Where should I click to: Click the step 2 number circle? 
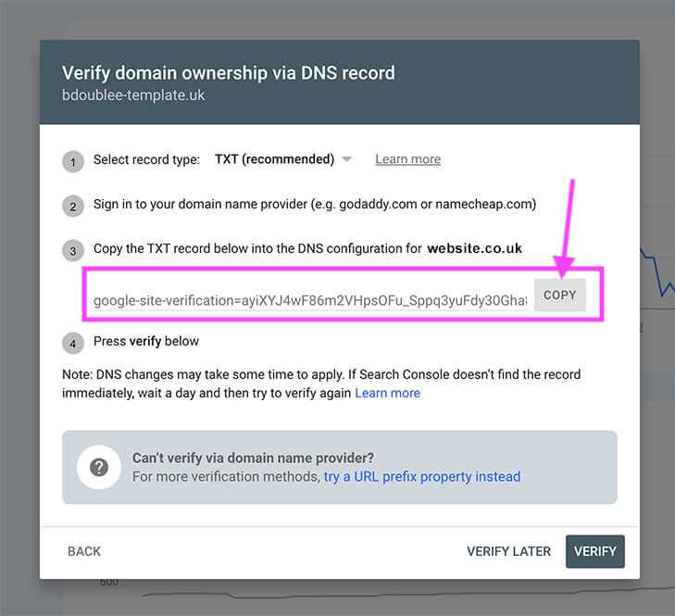(x=73, y=206)
